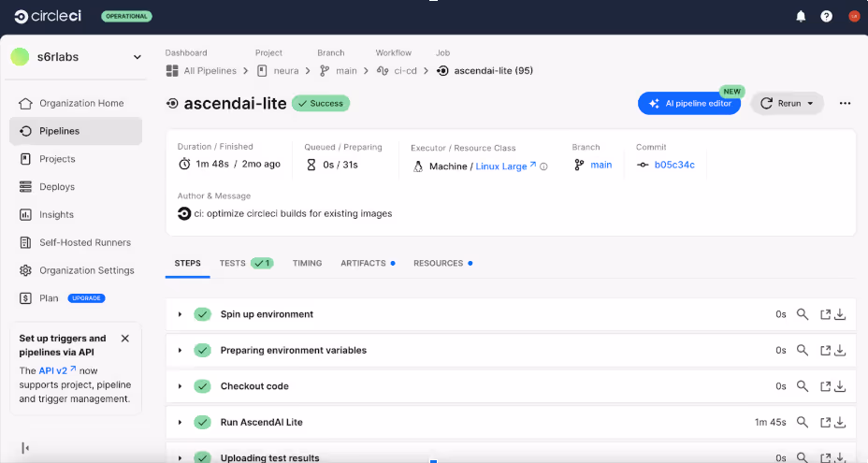Expand the Preparing environment variables step
Screen dimensions: 868x463
180,351
